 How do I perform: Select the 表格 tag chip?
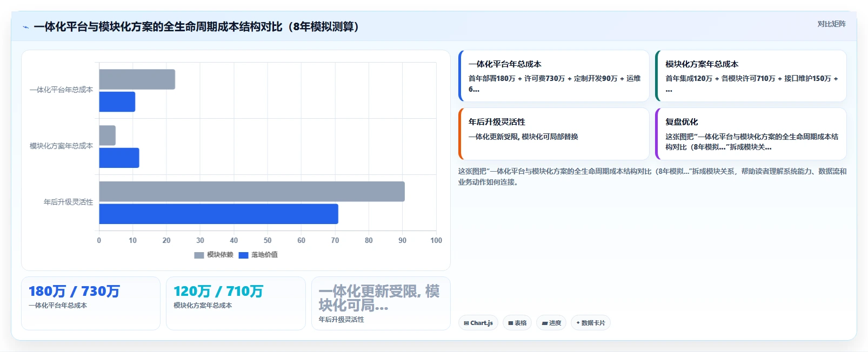pos(517,323)
